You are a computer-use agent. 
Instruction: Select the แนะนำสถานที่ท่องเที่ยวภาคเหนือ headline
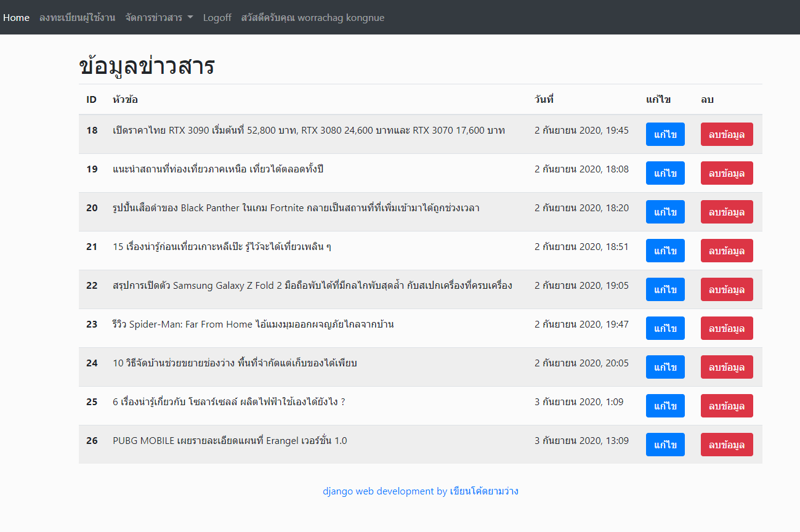(x=218, y=169)
